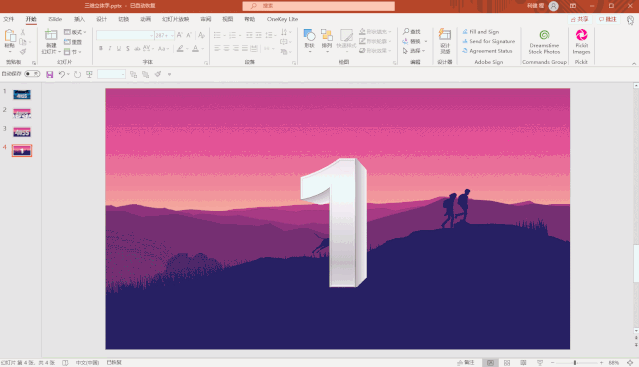Align text left in paragraph group
The height and width of the screenshot is (367, 639).
(218, 48)
